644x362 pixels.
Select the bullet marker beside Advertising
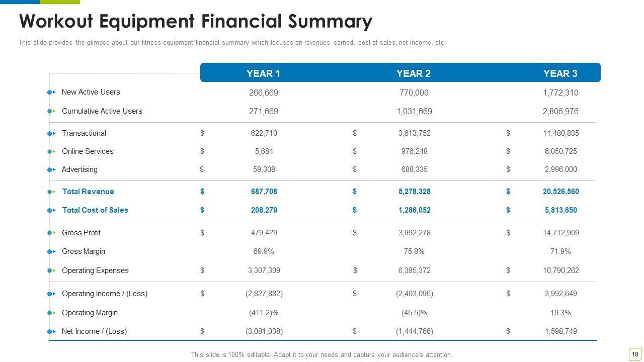[x=51, y=169]
